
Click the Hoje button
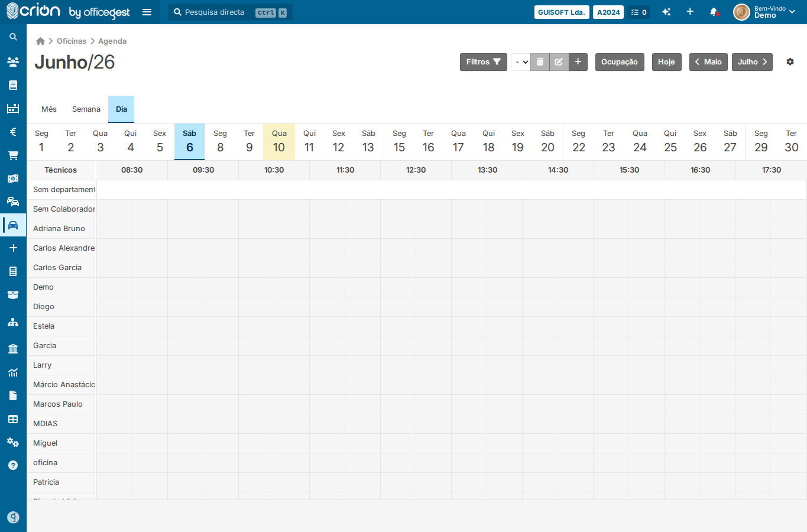click(x=666, y=62)
